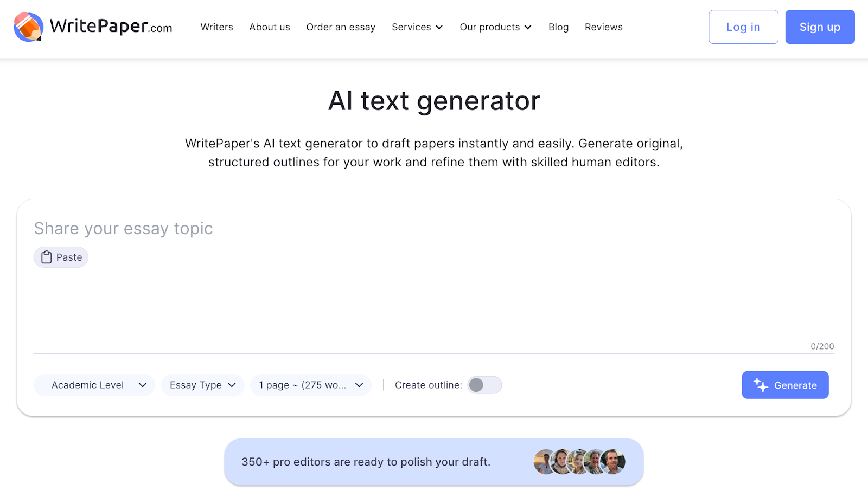Toggle the Create outline switch
The width and height of the screenshot is (868, 497).
click(484, 385)
